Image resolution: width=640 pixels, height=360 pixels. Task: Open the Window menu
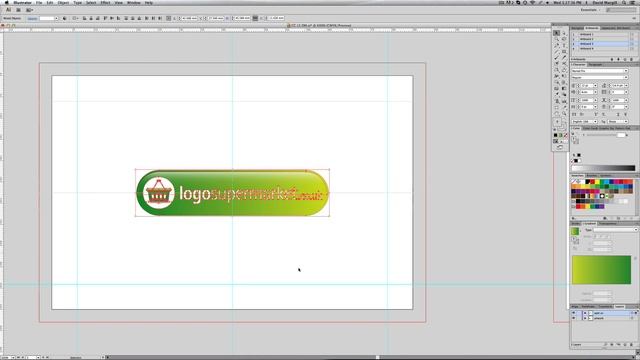134,3
